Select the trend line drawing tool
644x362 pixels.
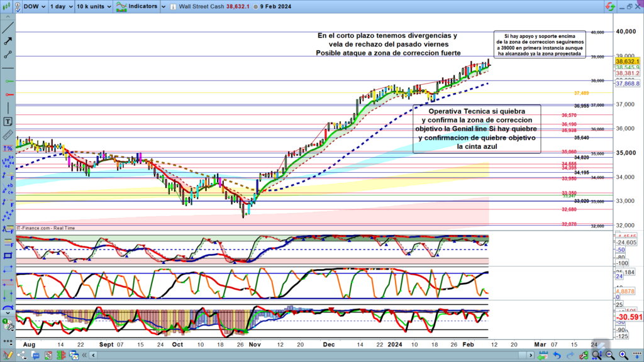coord(8,27)
